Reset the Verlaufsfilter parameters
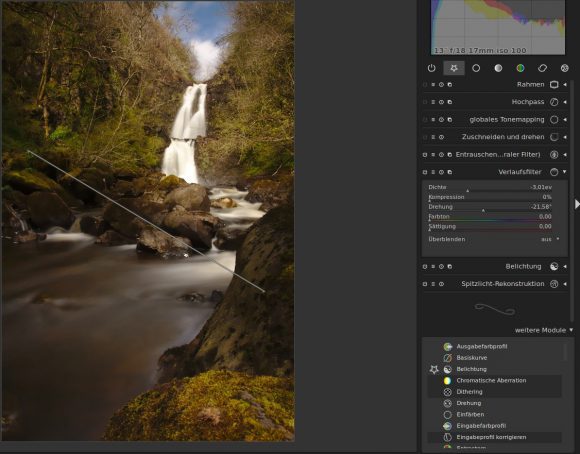The height and width of the screenshot is (454, 580). [x=441, y=172]
